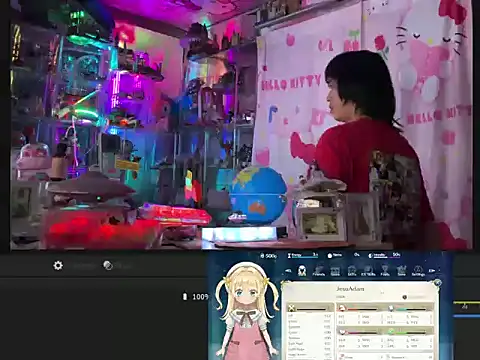Click the battery level indicator
Image resolution: width=480 pixels, height=360 pixels.
click(195, 297)
